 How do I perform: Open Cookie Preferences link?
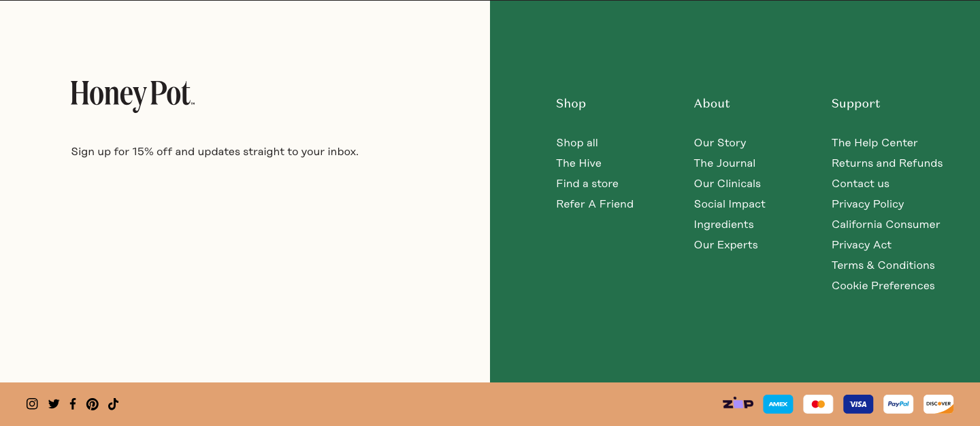pos(883,286)
